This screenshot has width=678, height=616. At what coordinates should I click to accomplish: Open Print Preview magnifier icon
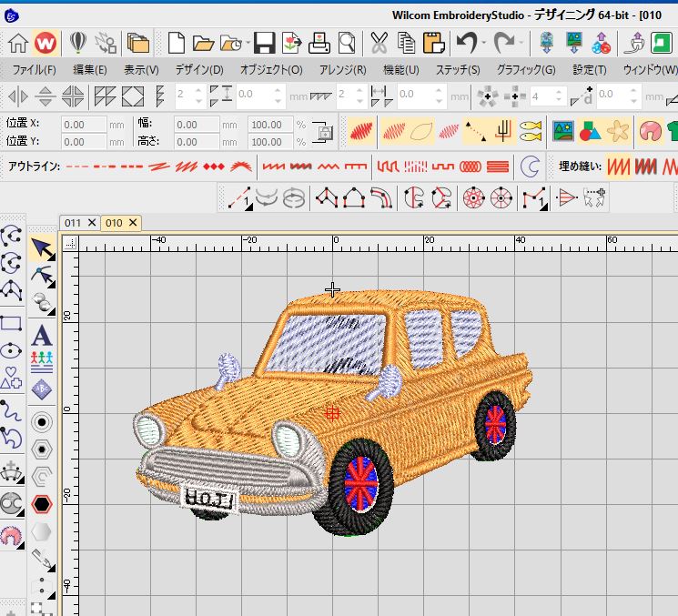point(347,43)
